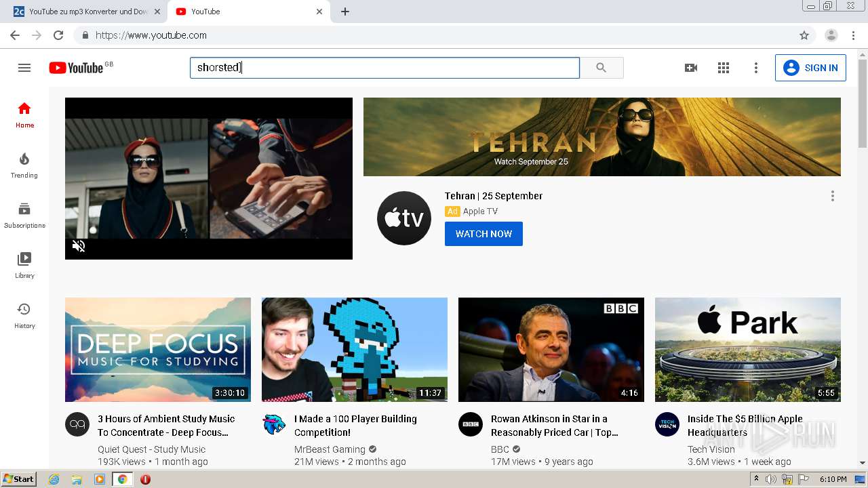
Task: Open the Chrome three-dot menu
Action: point(853,35)
